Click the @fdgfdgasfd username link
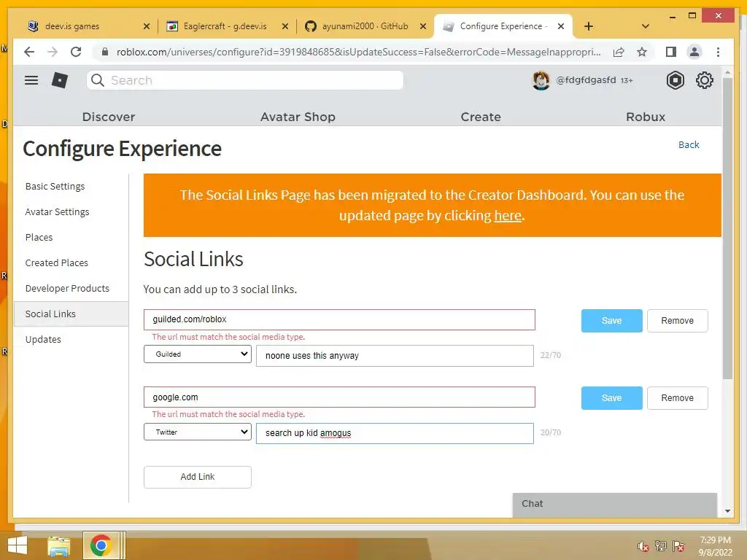This screenshot has height=560, width=747. [x=586, y=80]
